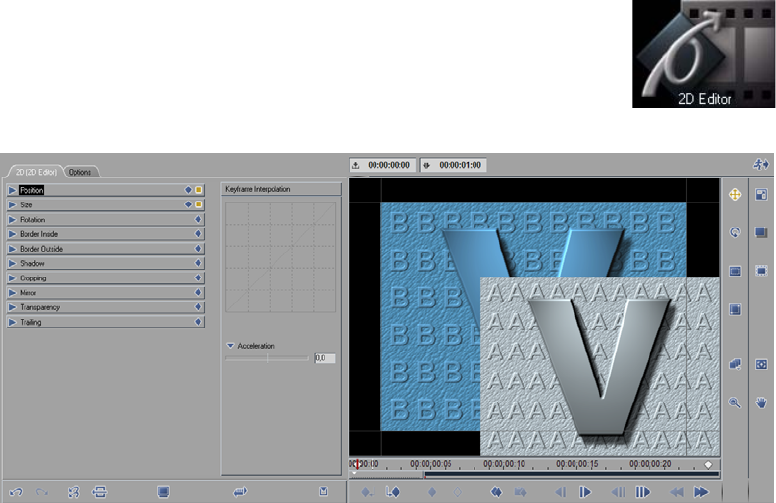Click the fit-to-frame icon with four inward arrows

coord(761,364)
